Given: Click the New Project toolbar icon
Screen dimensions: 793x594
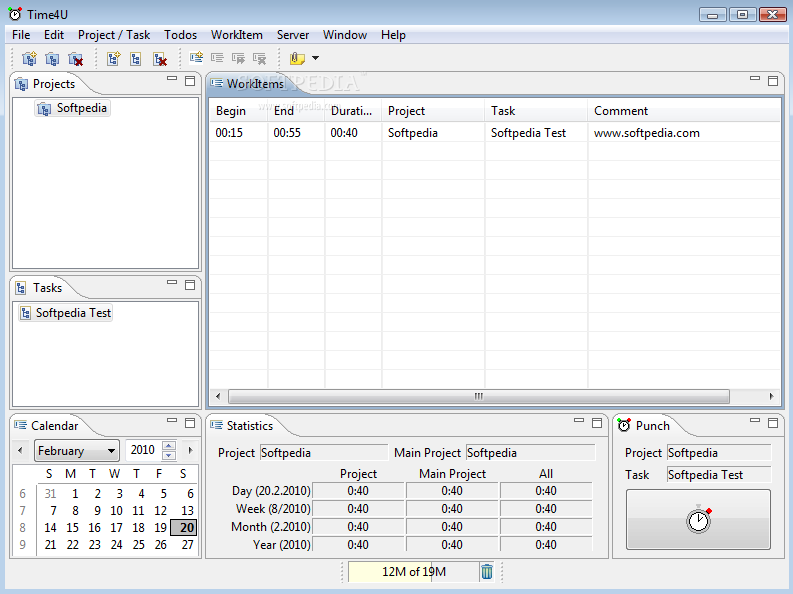Looking at the screenshot, I should (x=29, y=59).
